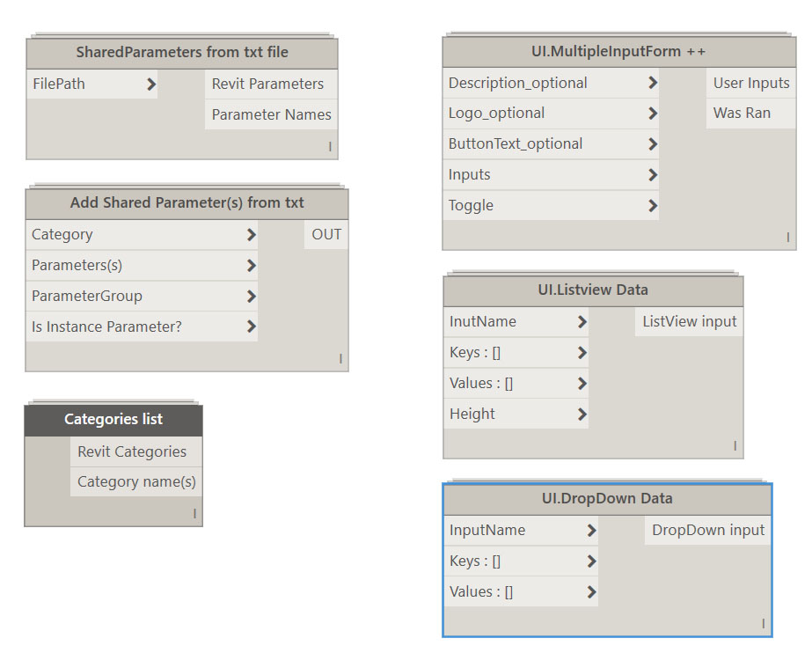Image resolution: width=812 pixels, height=653 pixels.
Task: Click the Inputs port arrow on UI.MultipleInputForm
Action: coord(653,174)
